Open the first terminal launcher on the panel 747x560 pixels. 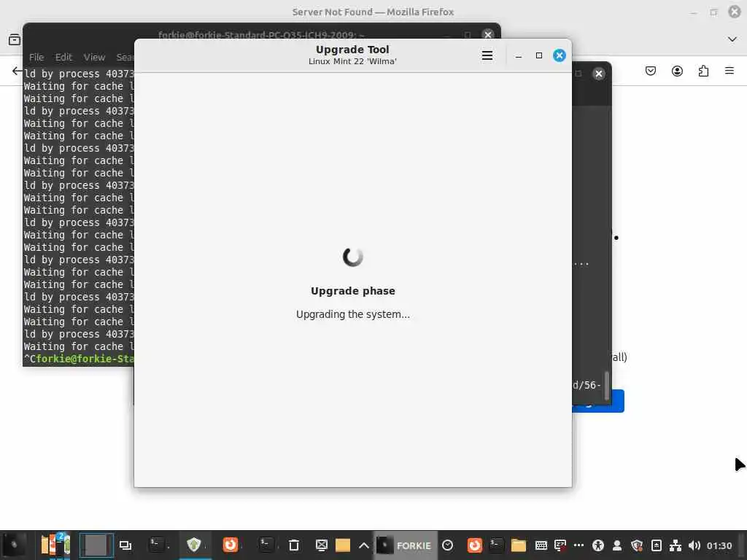pos(157,545)
